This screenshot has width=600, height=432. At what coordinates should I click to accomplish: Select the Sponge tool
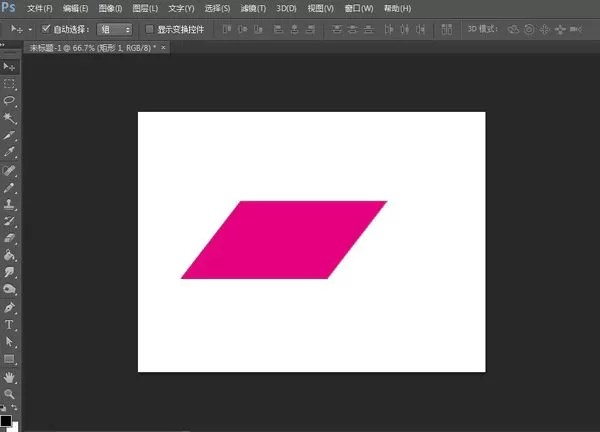point(9,289)
